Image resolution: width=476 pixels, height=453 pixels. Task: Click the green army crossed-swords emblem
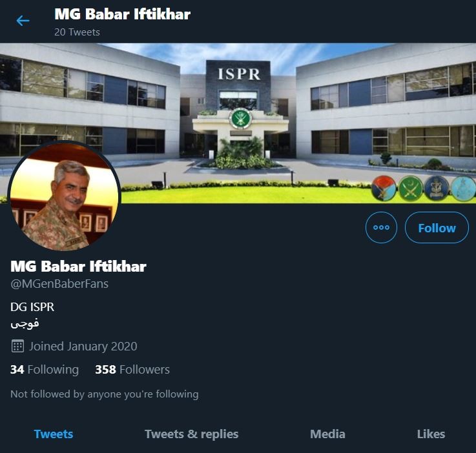click(410, 188)
